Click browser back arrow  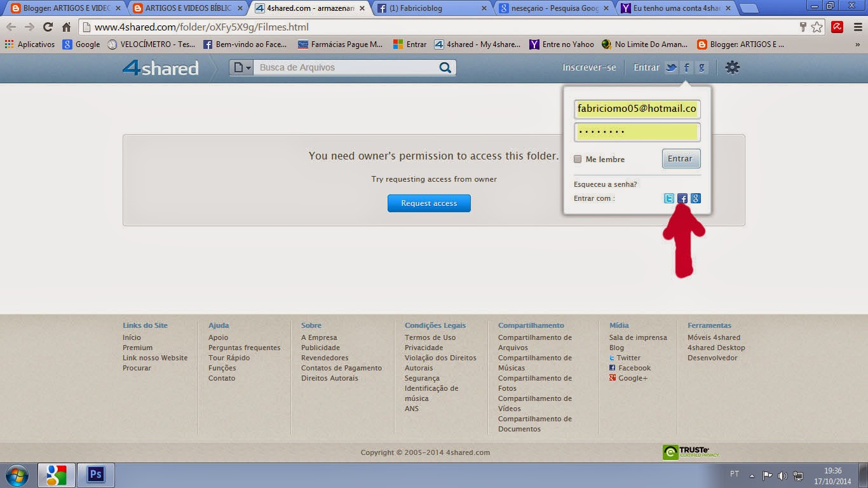[x=11, y=27]
